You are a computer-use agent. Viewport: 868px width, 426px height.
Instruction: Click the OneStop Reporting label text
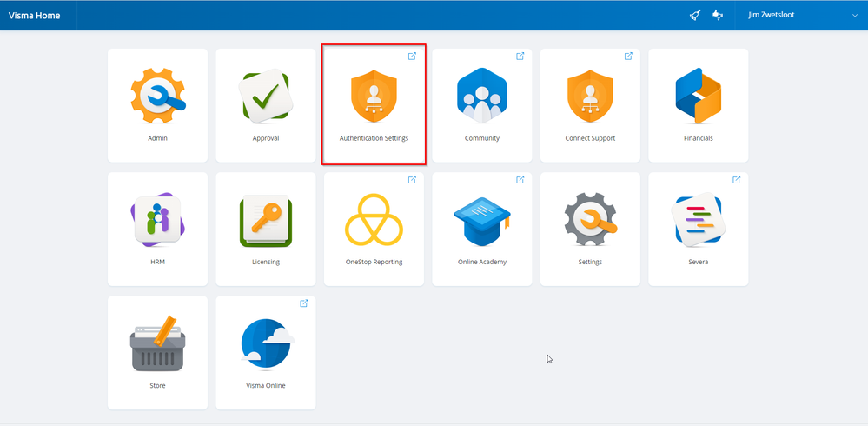[374, 262]
